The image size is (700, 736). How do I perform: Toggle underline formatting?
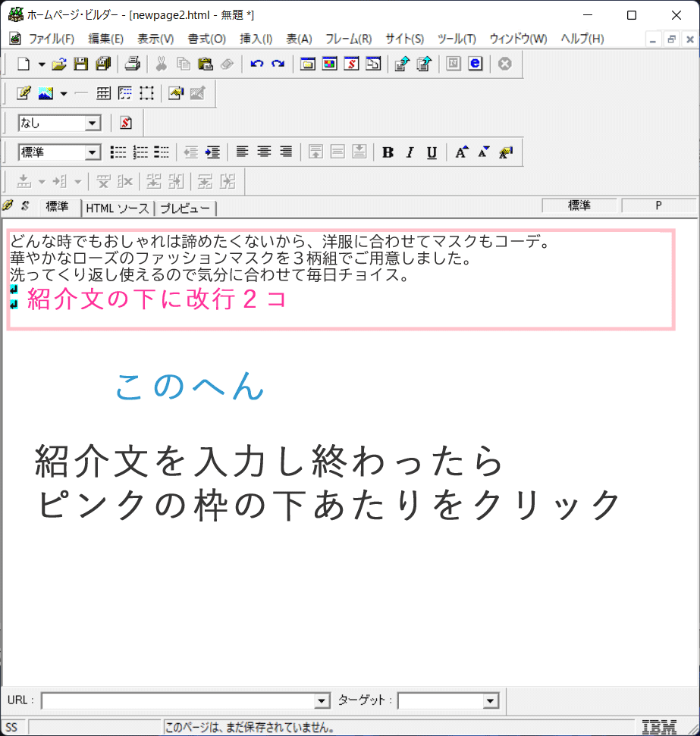(x=432, y=152)
